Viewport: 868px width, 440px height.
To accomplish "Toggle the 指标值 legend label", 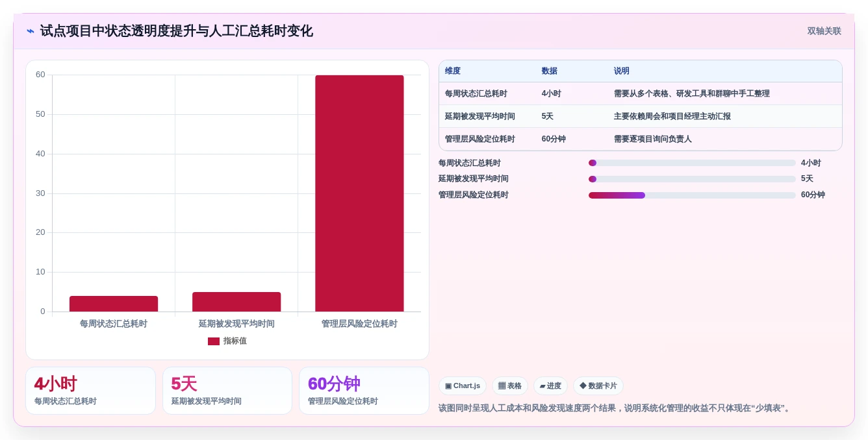I will pyautogui.click(x=235, y=341).
